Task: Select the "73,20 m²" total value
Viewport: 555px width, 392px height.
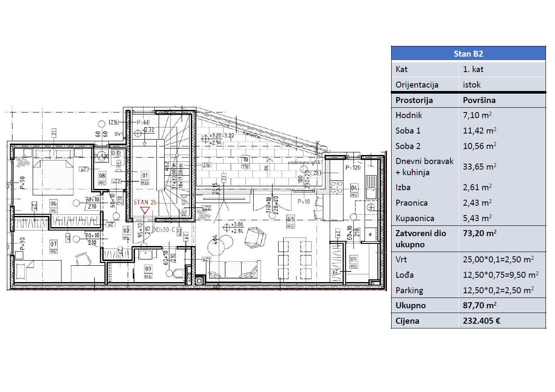Action: click(480, 234)
